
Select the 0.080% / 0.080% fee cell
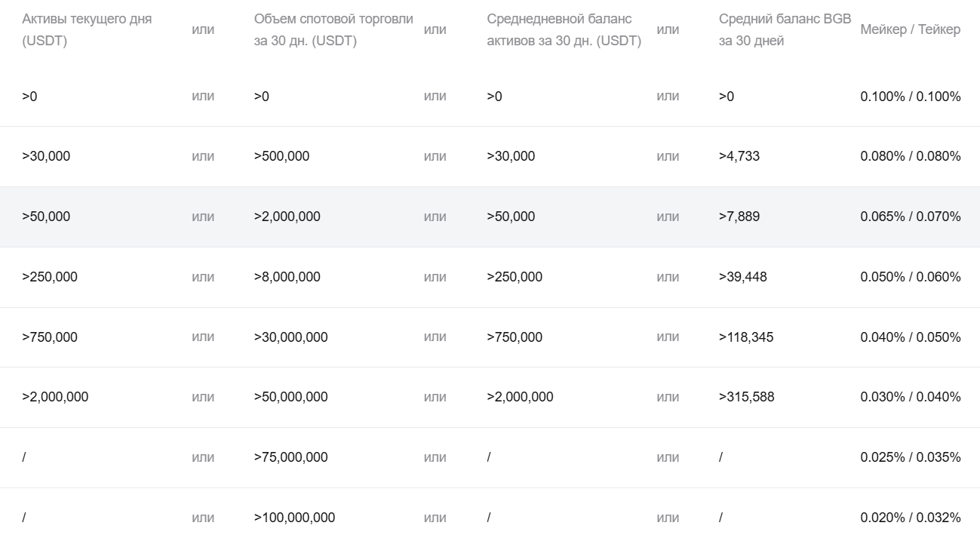(910, 156)
